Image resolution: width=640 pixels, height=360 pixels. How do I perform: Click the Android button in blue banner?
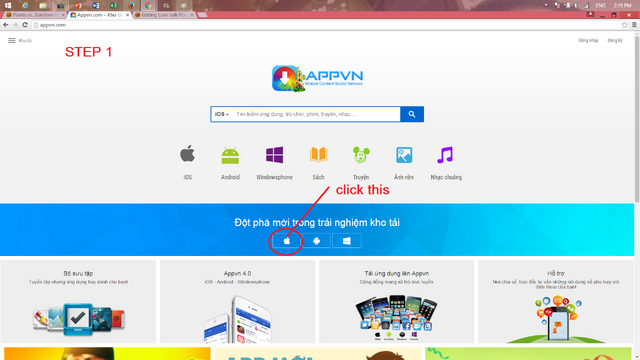click(316, 241)
